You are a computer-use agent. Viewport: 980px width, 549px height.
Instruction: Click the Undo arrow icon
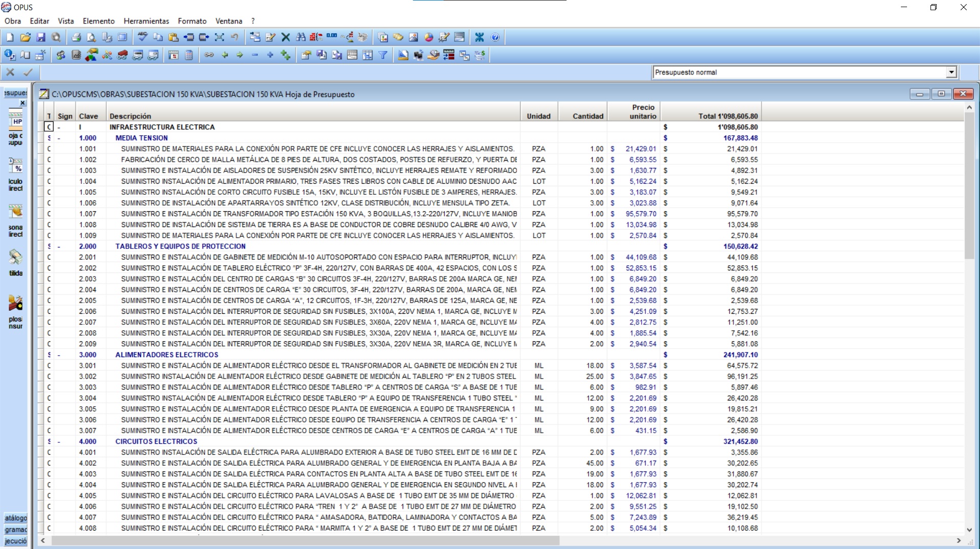click(234, 37)
